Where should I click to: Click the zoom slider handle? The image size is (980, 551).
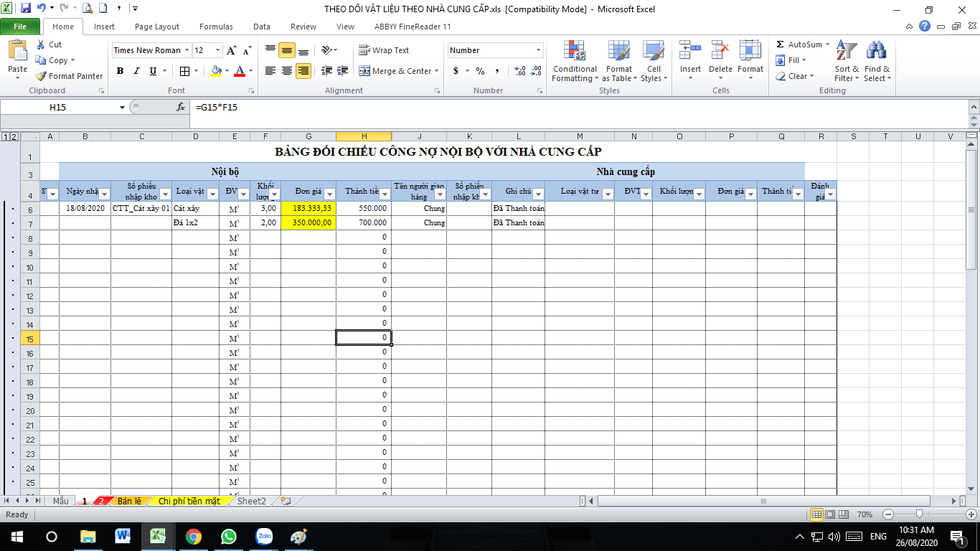(920, 514)
